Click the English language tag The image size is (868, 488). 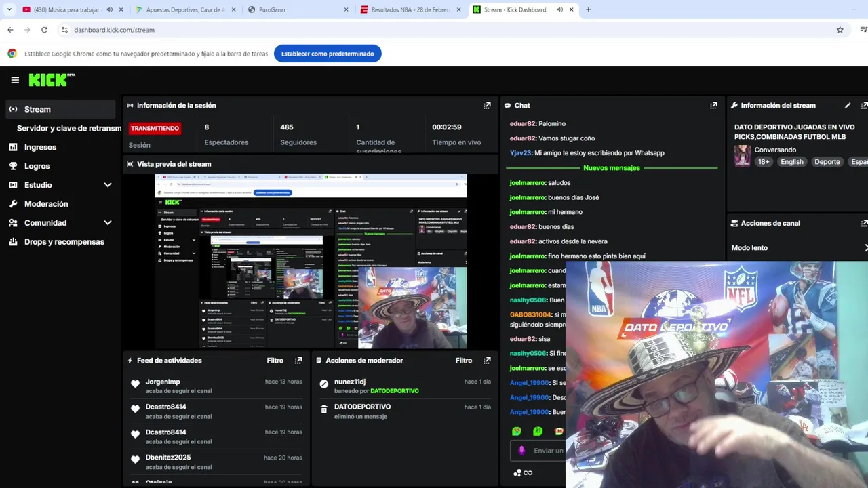(x=791, y=162)
